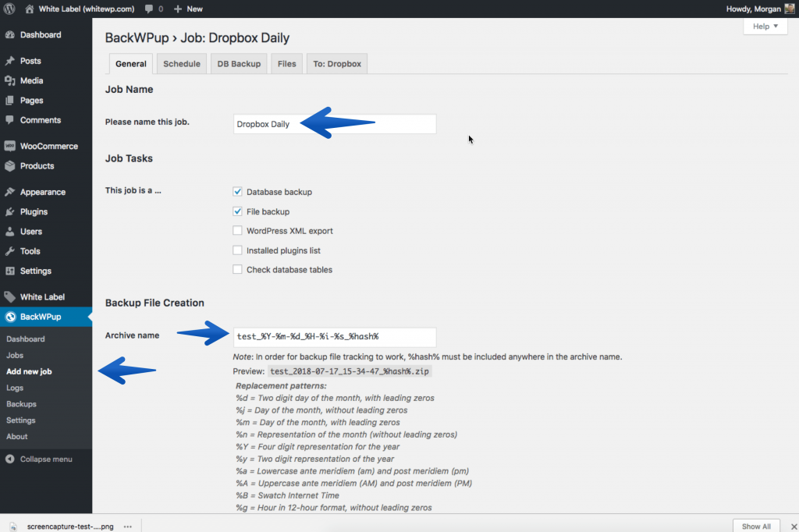Switch to the General tab
The image size is (799, 532).
[130, 64]
